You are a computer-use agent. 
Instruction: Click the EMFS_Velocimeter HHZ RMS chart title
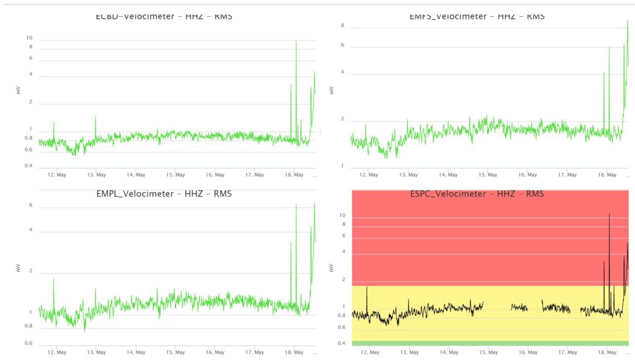click(x=477, y=17)
